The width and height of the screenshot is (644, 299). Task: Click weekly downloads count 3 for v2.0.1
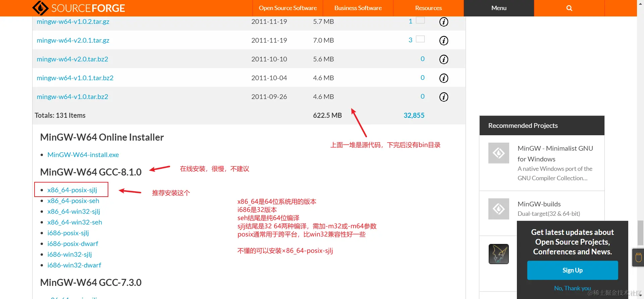411,40
